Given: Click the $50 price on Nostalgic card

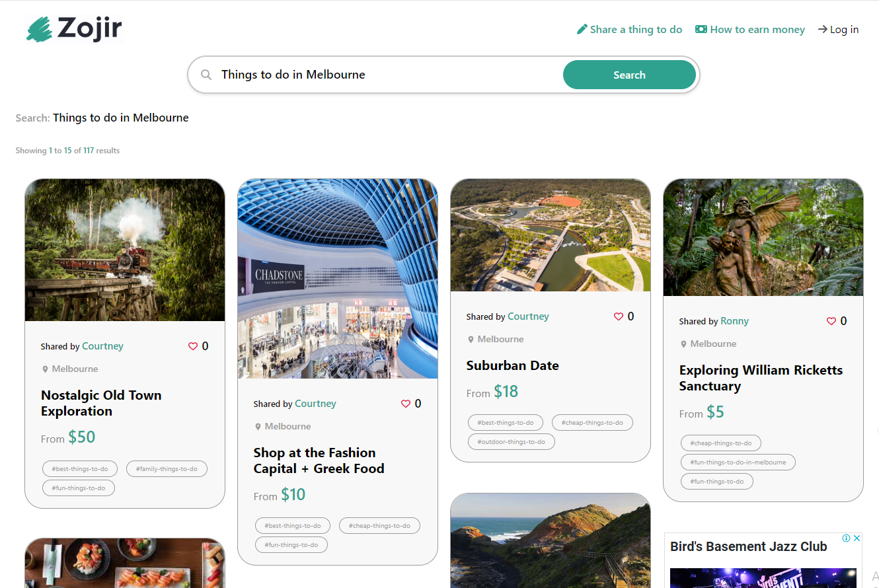Looking at the screenshot, I should (x=82, y=437).
